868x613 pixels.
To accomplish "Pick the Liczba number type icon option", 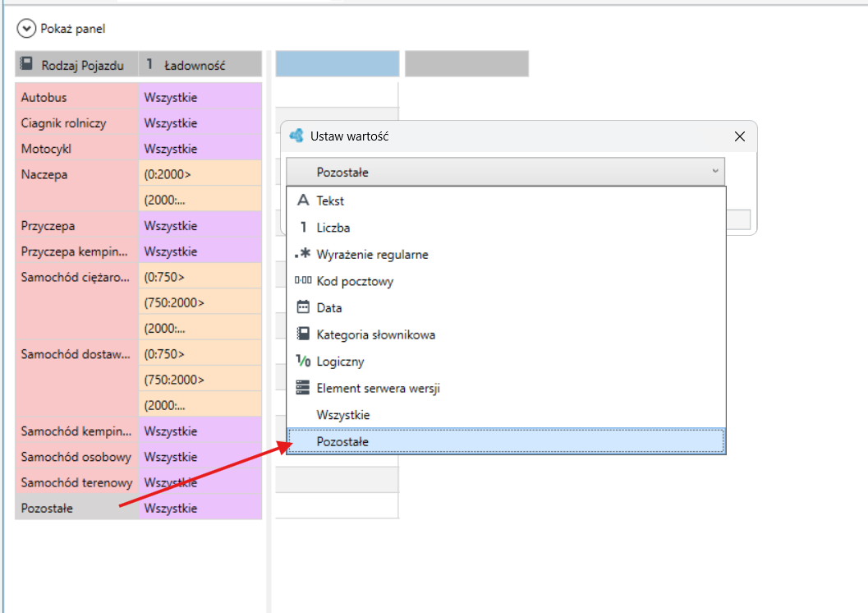I will tap(506, 228).
